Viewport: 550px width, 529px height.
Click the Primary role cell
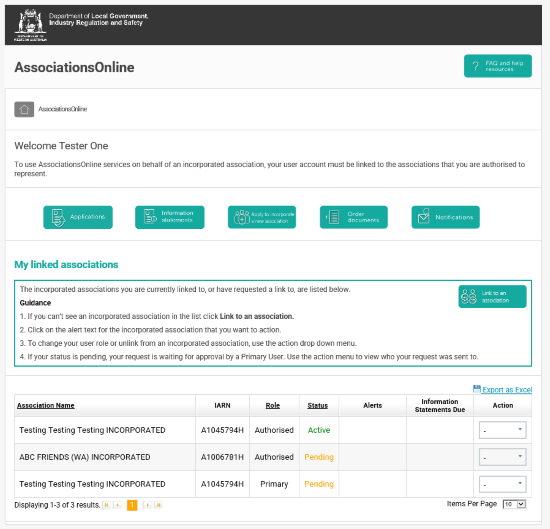274,484
